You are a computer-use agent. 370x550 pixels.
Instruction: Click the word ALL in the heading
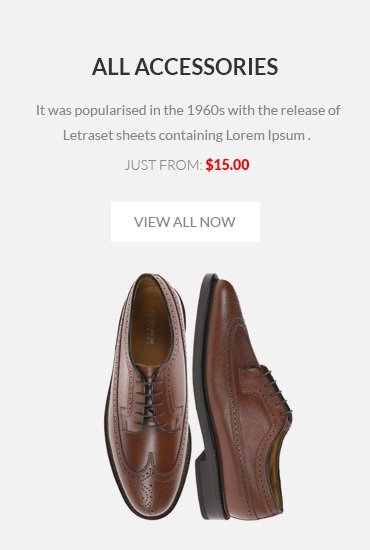(110, 67)
